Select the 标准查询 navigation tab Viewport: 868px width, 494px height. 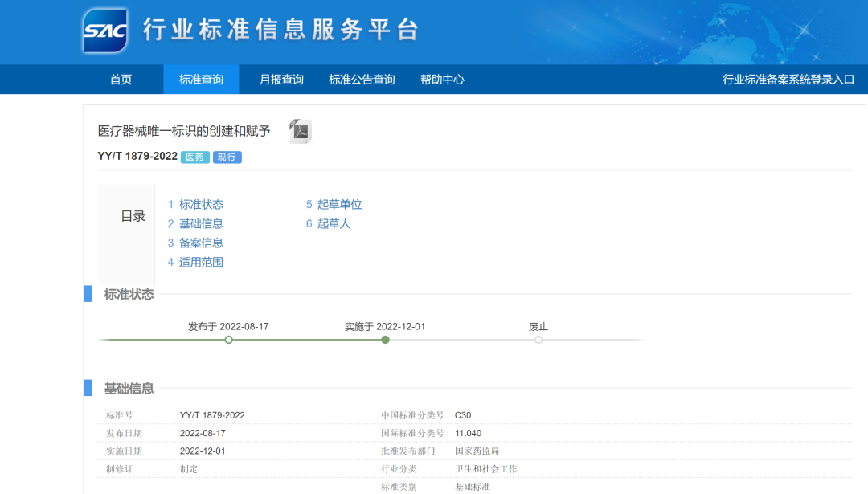point(201,80)
